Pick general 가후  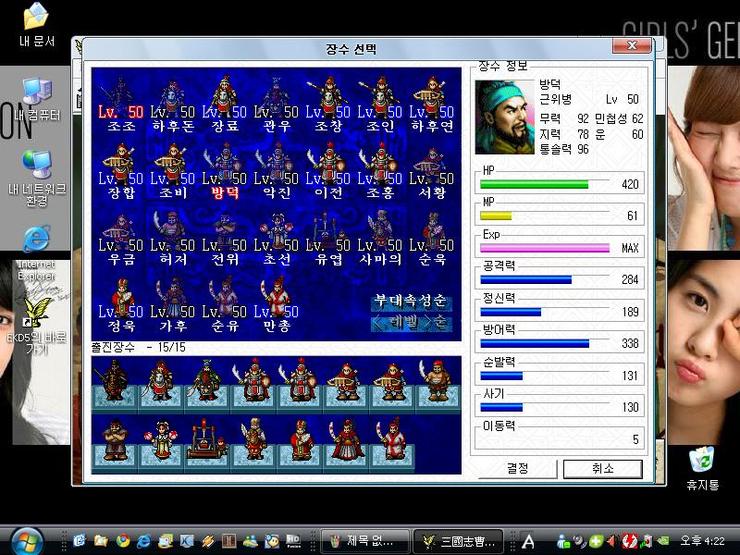tap(173, 304)
